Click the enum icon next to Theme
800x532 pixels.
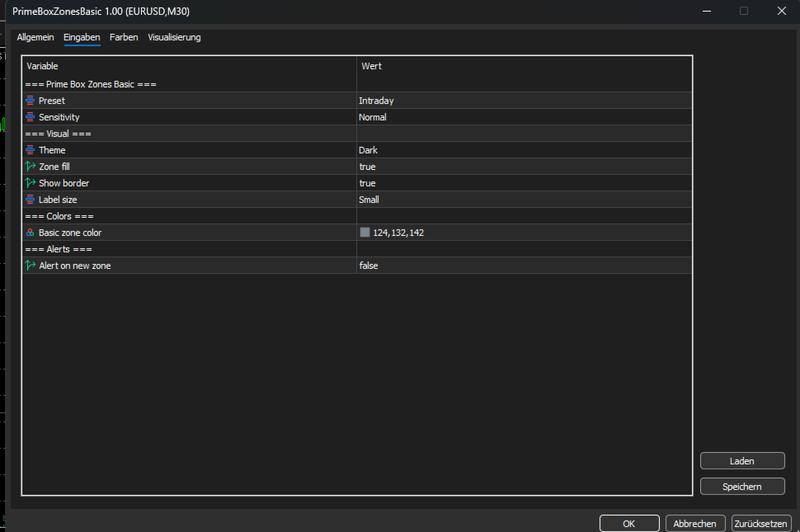coord(30,150)
